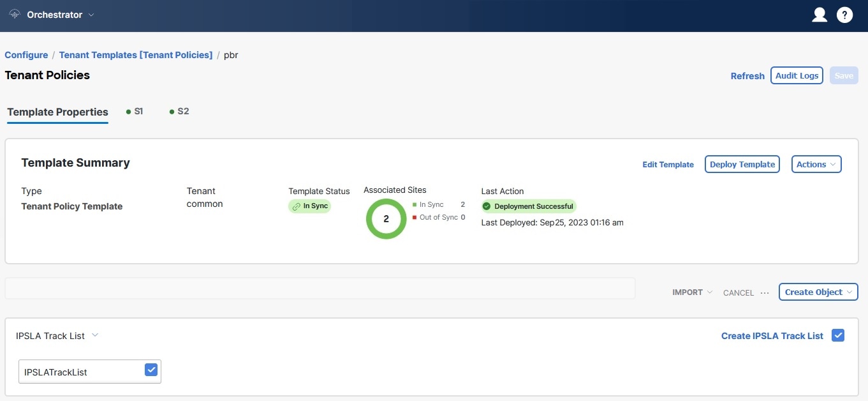This screenshot has height=401, width=868.
Task: Click the Tenant Policy Template text
Action: tap(72, 206)
